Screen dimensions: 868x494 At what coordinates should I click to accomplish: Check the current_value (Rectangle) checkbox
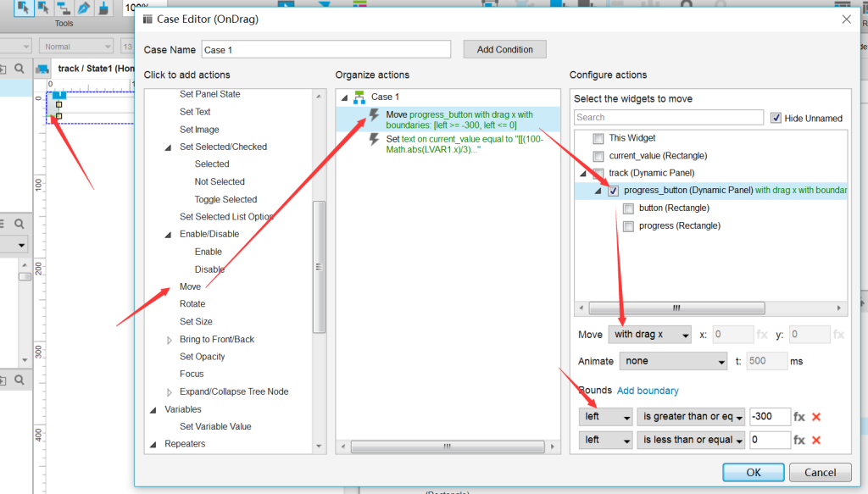pyautogui.click(x=598, y=156)
